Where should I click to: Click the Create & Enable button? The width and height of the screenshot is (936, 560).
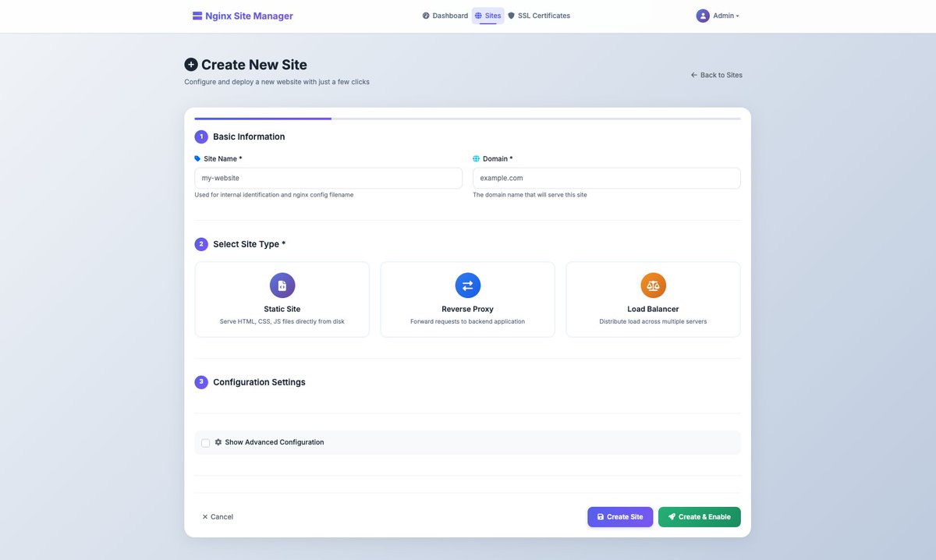[700, 517]
